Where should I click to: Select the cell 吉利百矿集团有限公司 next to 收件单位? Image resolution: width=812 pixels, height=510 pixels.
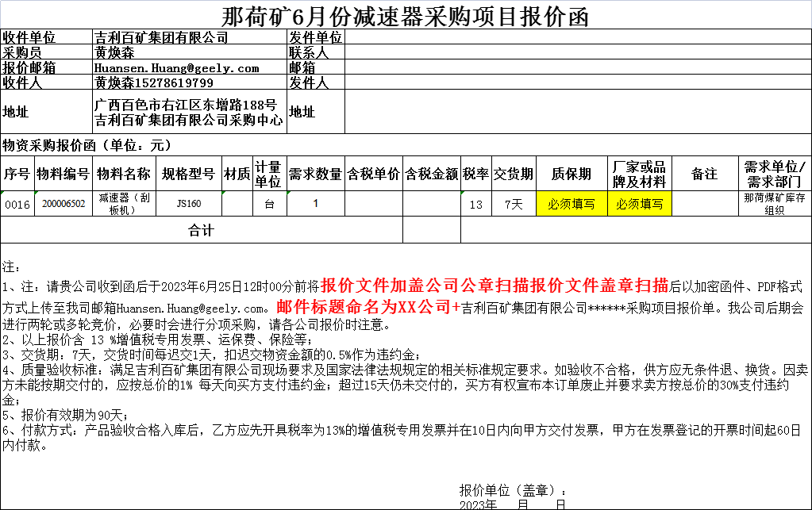tap(189, 37)
